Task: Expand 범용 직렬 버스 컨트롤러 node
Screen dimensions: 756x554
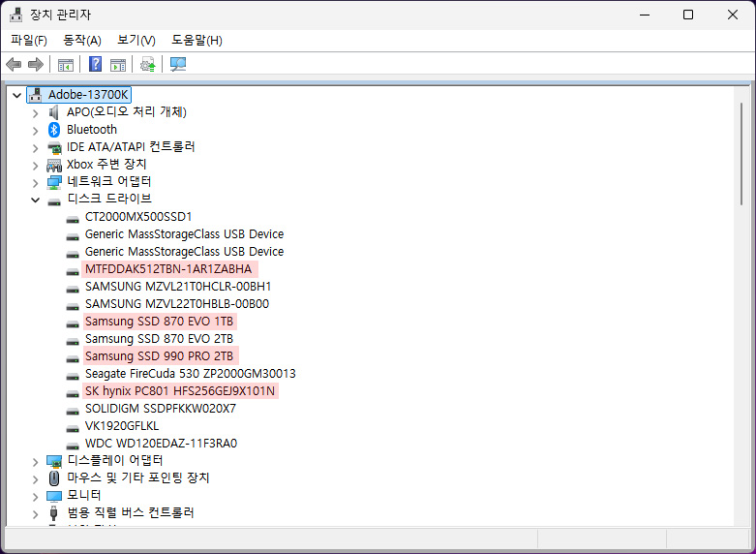Action: point(35,514)
